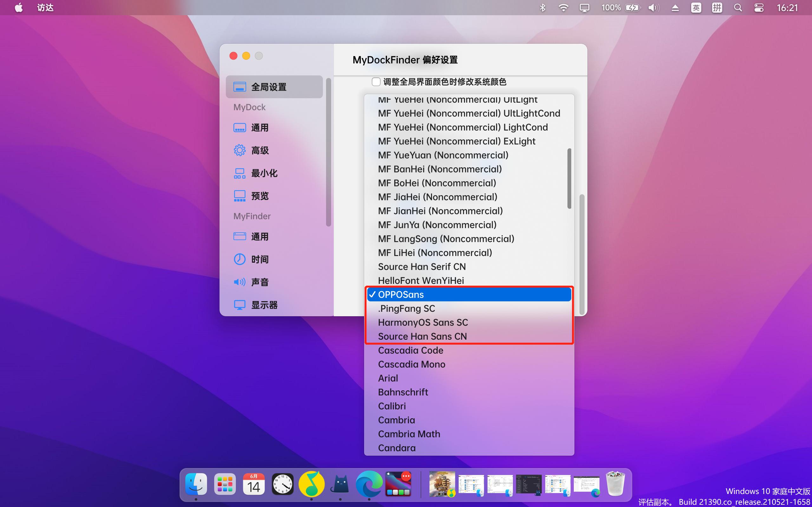Open the 声音 sound settings panel
This screenshot has height=507, width=812.
click(260, 282)
